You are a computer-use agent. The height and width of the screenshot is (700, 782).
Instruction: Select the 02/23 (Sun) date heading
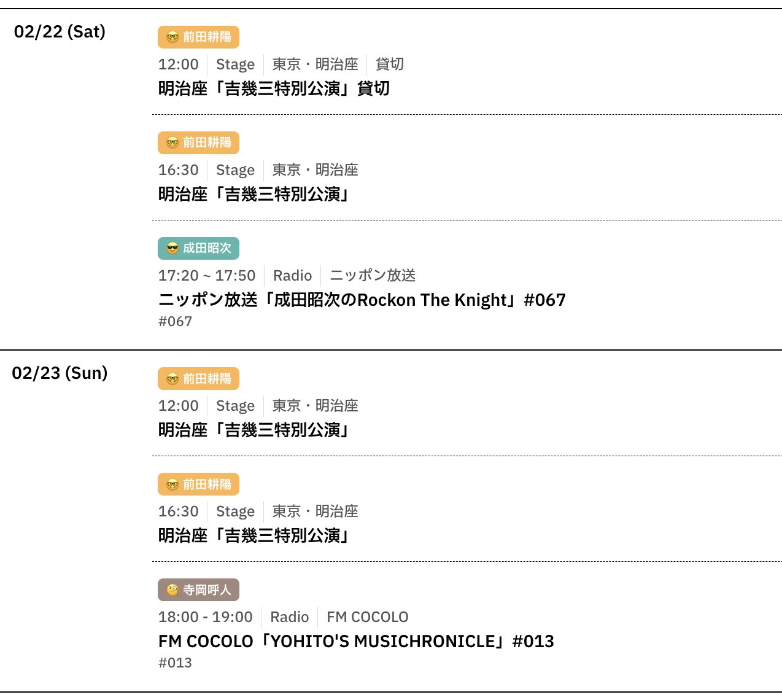60,373
